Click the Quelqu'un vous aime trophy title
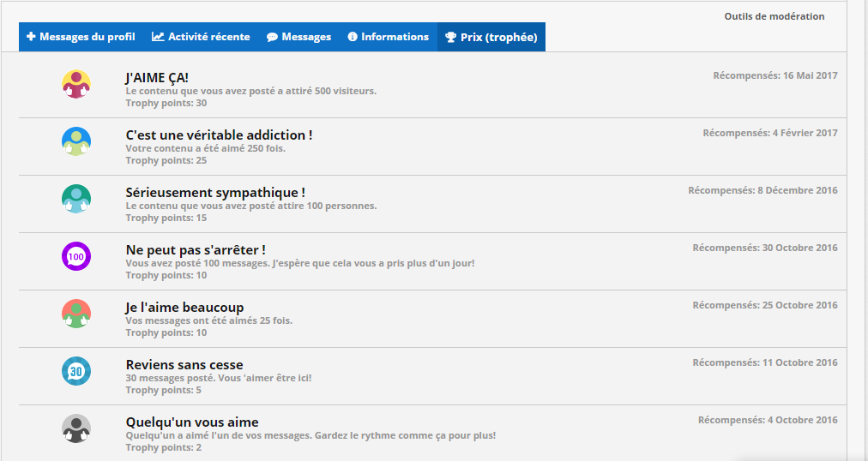Screen dimensions: 868x461 coord(192,422)
